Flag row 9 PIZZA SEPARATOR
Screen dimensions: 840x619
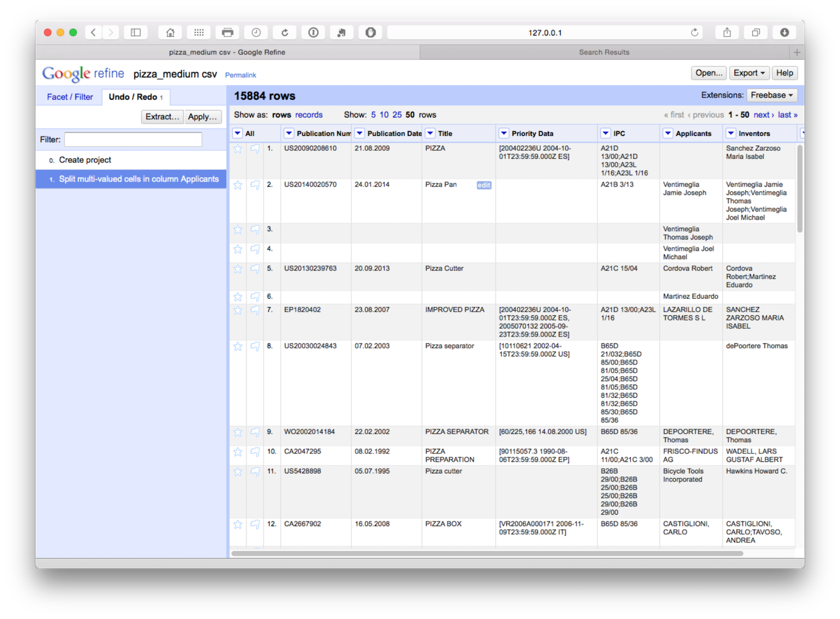(255, 432)
